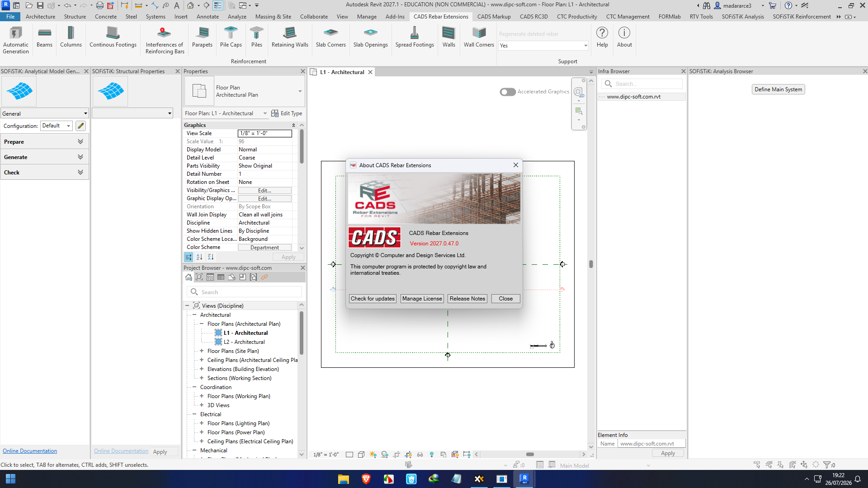Select the Parapets reinforcement tool

click(x=202, y=37)
